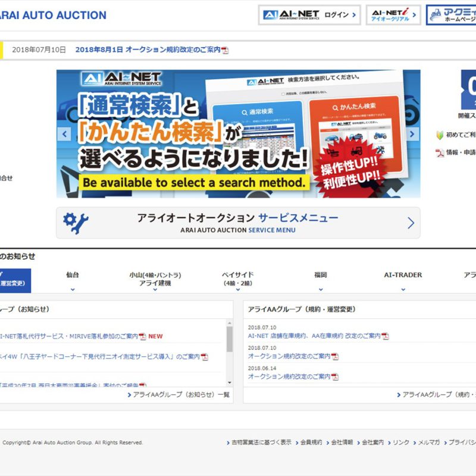Click scroll down arrow in お知らせ list
The image size is (476, 476).
(230, 383)
